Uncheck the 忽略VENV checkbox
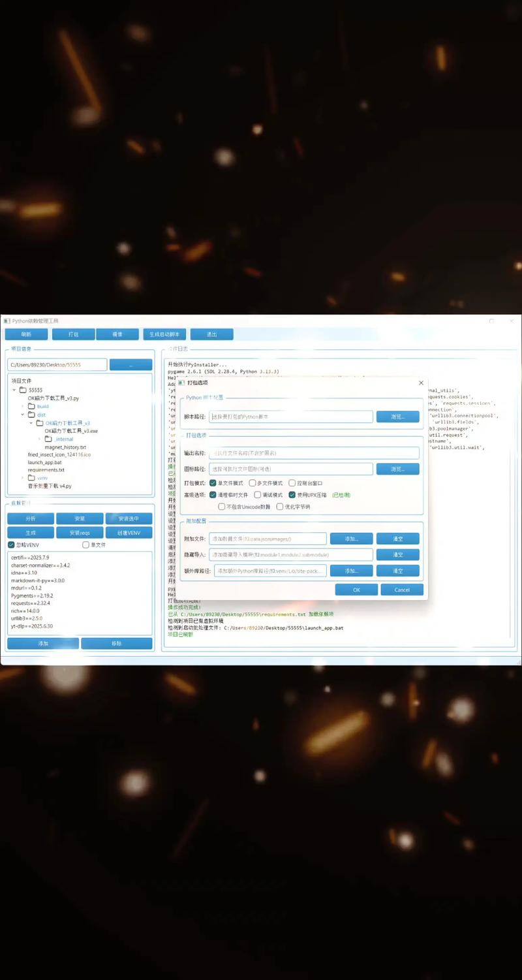The image size is (522, 980). point(11,545)
